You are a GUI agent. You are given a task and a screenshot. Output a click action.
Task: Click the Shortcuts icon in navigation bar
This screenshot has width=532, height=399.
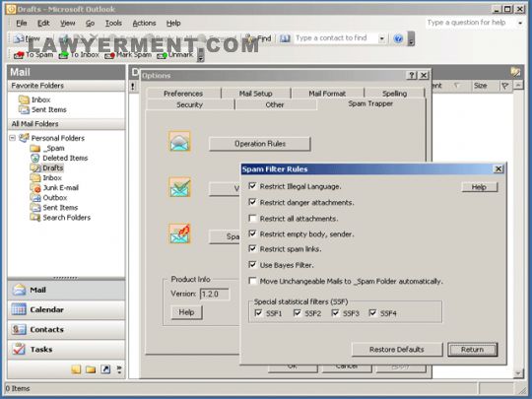point(105,369)
